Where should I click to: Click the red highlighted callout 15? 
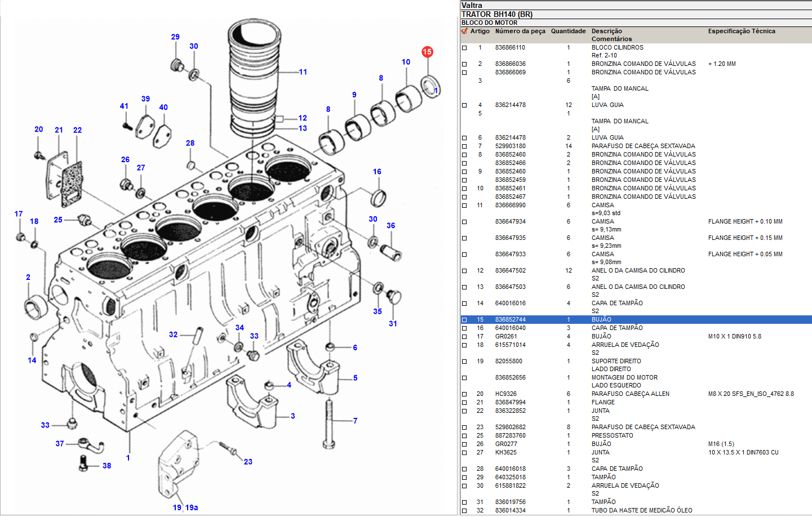[x=427, y=52]
